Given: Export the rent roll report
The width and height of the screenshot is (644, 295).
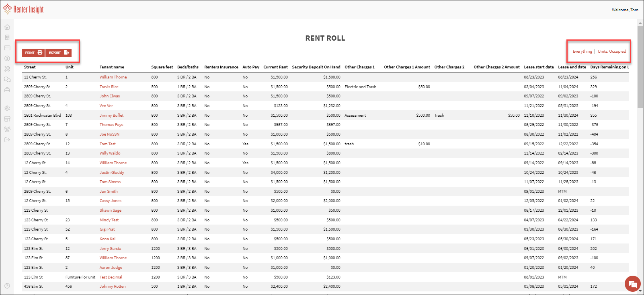Looking at the screenshot, I should pyautogui.click(x=58, y=53).
